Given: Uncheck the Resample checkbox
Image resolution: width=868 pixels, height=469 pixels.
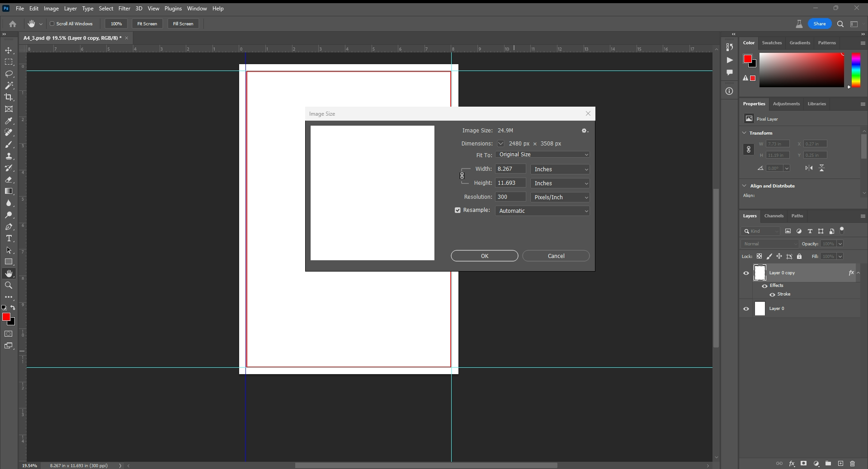Looking at the screenshot, I should [x=458, y=210].
